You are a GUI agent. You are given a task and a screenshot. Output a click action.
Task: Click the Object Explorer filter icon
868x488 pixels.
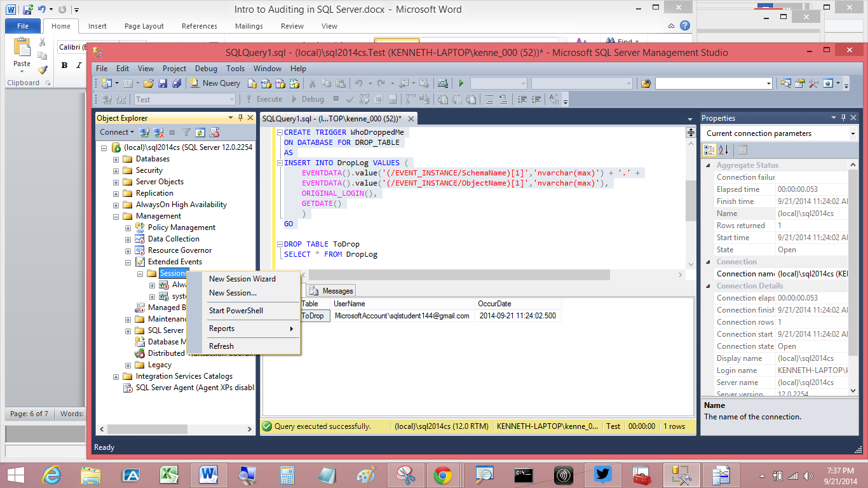tap(186, 132)
